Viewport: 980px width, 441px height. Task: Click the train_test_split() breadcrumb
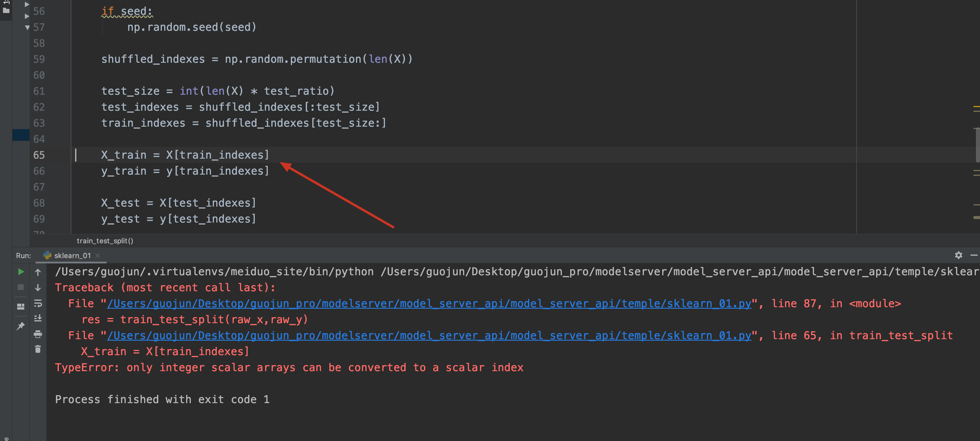pyautogui.click(x=105, y=241)
